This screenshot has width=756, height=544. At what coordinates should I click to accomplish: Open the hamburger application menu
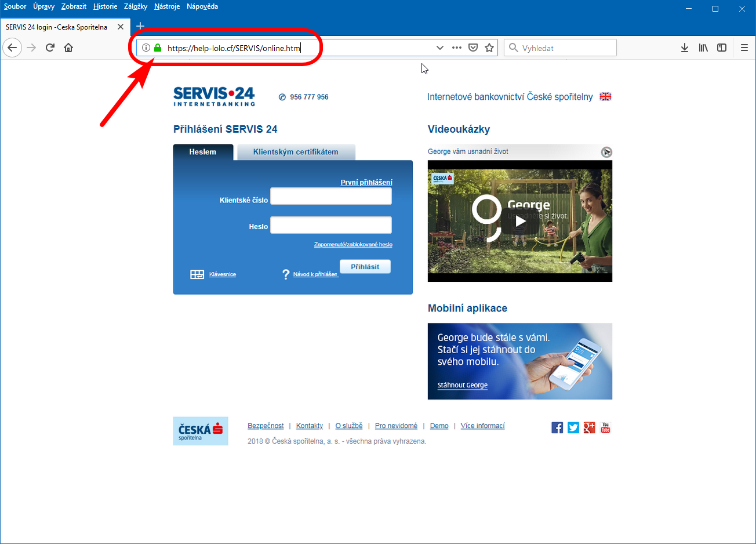[744, 48]
